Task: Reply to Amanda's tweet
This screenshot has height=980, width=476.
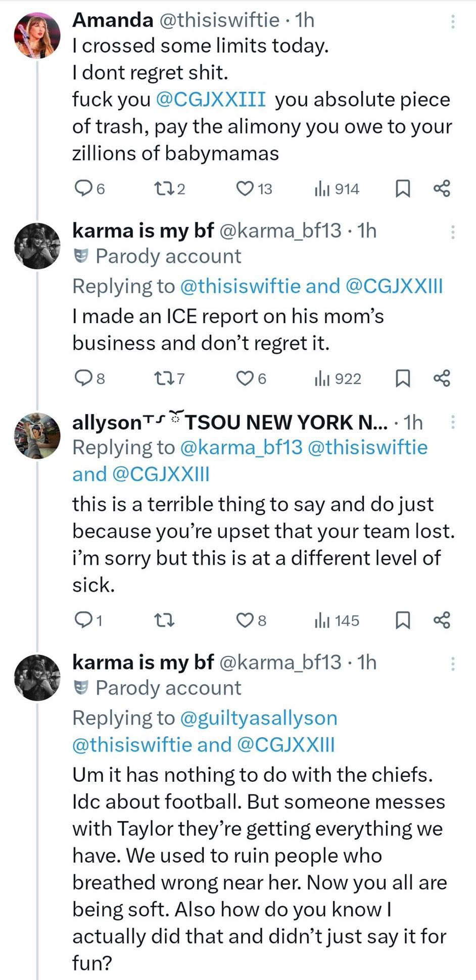Action: click(82, 189)
